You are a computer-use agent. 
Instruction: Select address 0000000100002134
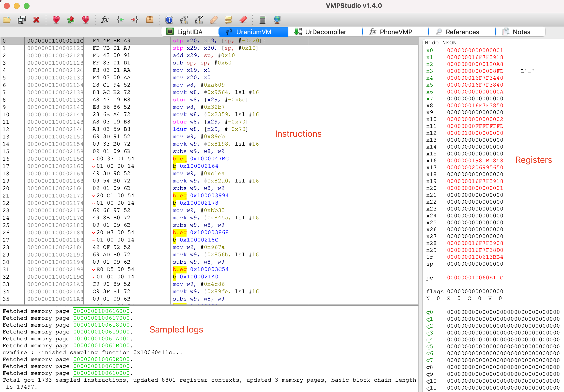coord(55,85)
